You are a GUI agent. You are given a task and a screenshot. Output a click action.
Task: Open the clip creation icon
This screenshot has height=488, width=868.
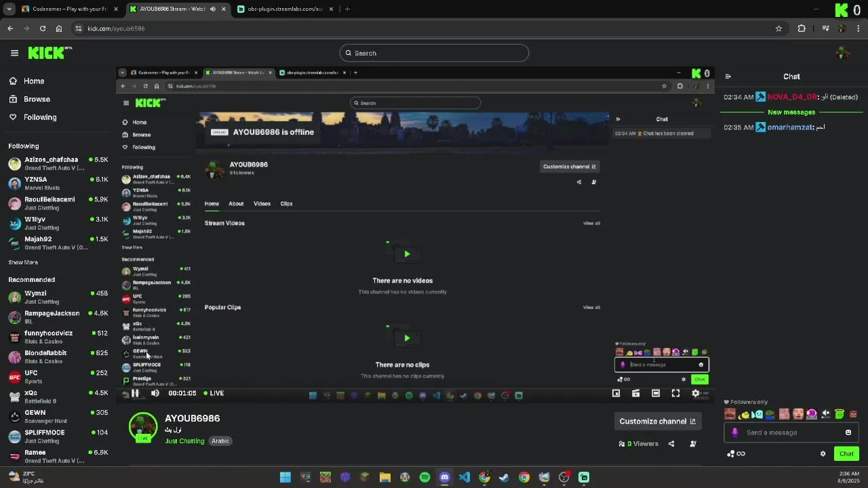[x=635, y=393]
